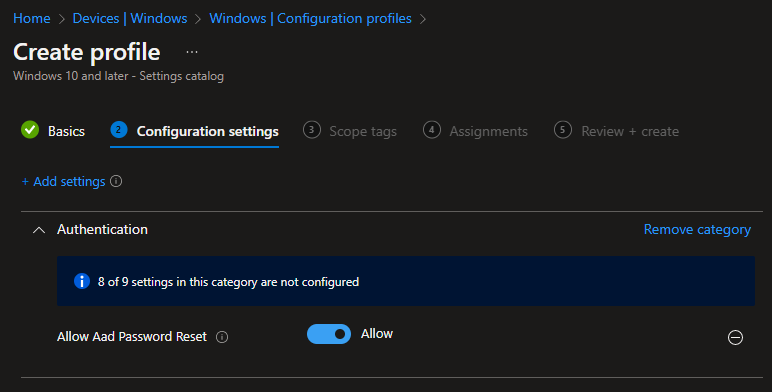Toggle the Allow Aad Password Reset switch
772x392 pixels.
click(x=329, y=334)
